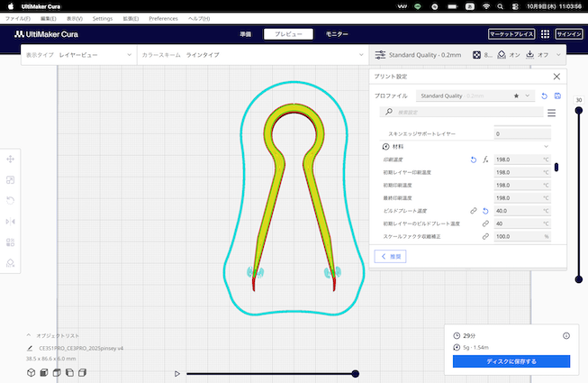The height and width of the screenshot is (383, 588).
Task: Open the カラースキーム dropdown
Action: click(252, 55)
